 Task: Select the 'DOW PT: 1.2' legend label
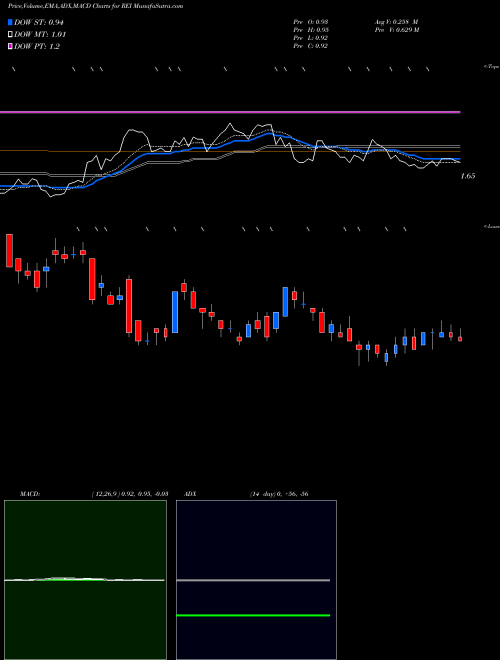(x=37, y=46)
